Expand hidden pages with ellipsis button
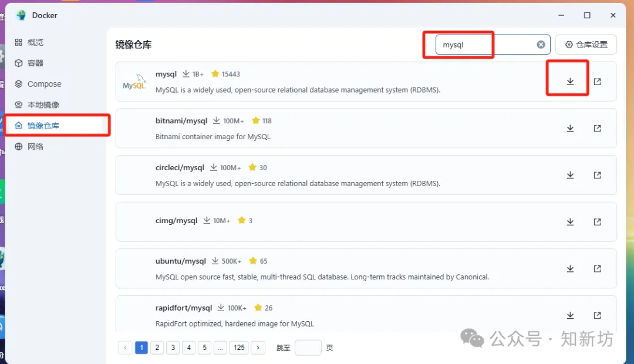The width and height of the screenshot is (634, 364). (220, 348)
